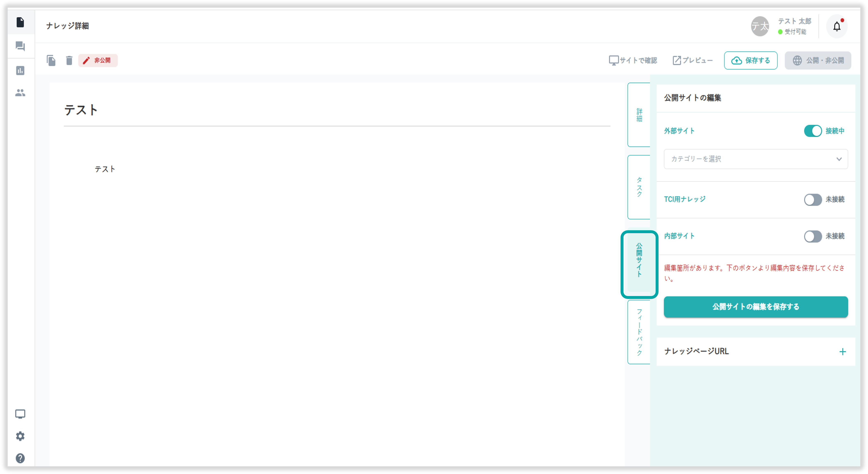The height and width of the screenshot is (474, 868).
Task: Open the カテゴリーを選択 dropdown
Action: [755, 159]
